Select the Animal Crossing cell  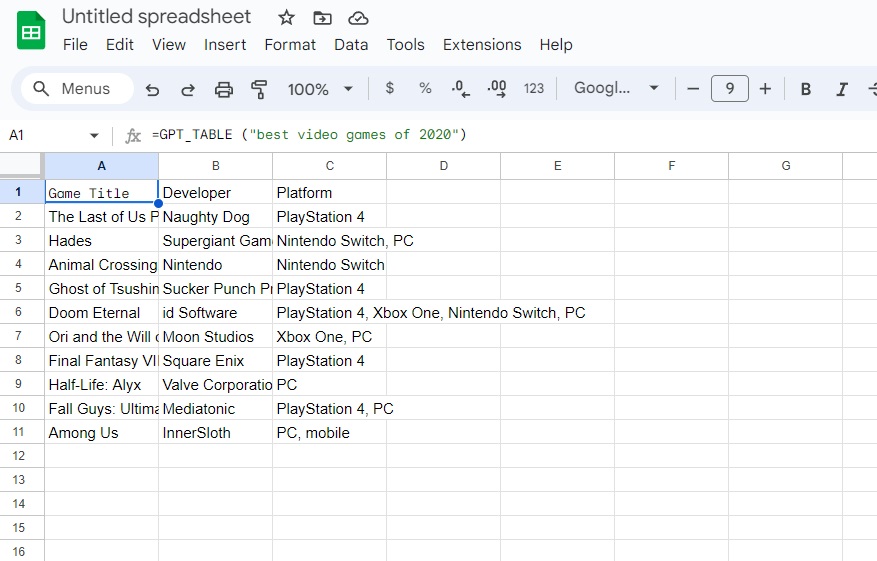tap(102, 264)
